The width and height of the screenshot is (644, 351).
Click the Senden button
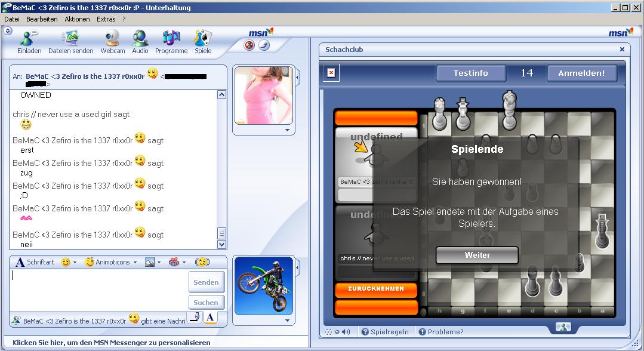pos(206,282)
